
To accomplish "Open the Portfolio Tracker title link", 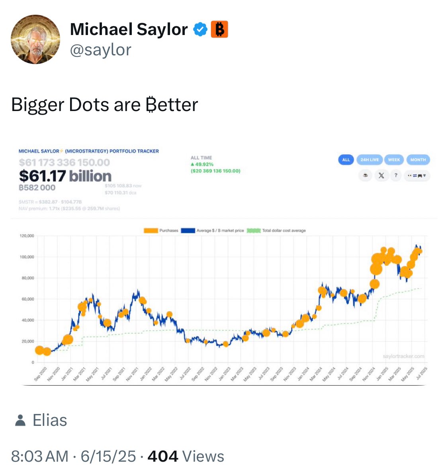I will (89, 151).
